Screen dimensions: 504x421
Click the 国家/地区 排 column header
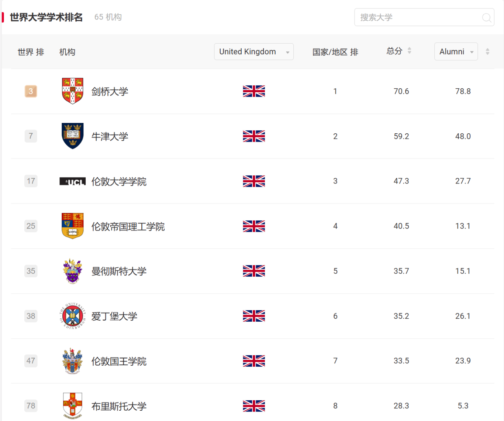pos(335,52)
